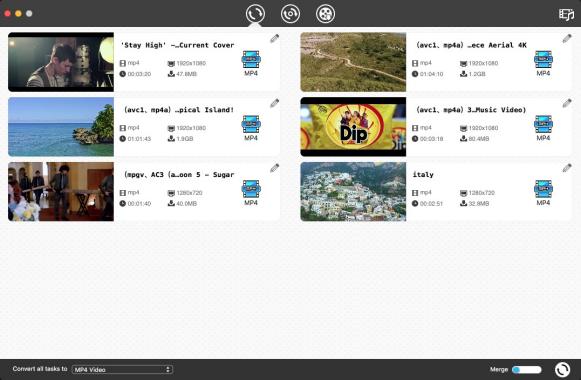Select the italy coastal town thumbnail
581x380 pixels.
coord(353,191)
